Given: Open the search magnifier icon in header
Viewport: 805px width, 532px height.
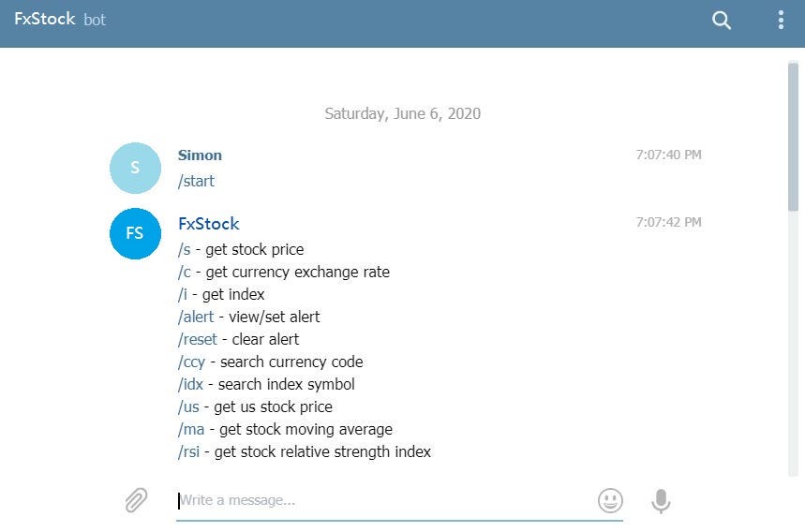Looking at the screenshot, I should coord(722,21).
